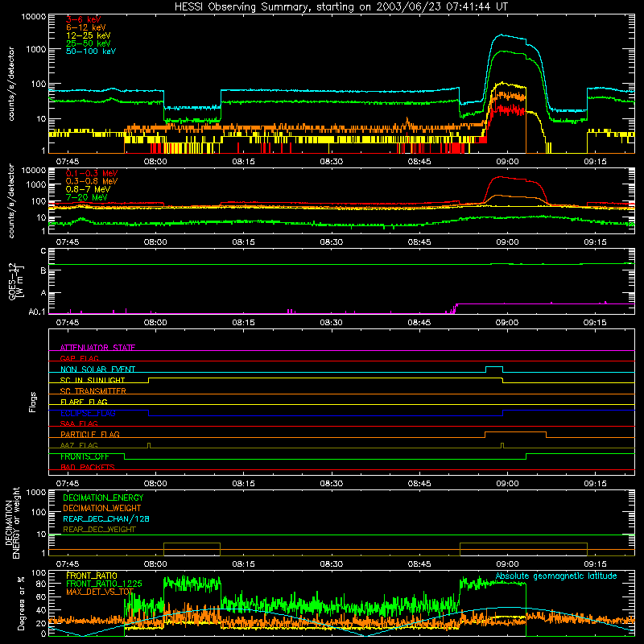Click the 1000 tick of the decimation panel
Screen dimensions: 644x644
click(x=36, y=492)
